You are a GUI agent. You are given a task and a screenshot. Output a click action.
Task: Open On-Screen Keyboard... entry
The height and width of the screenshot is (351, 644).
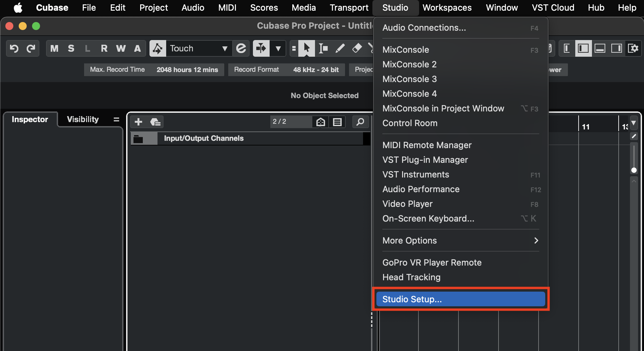pos(460,219)
